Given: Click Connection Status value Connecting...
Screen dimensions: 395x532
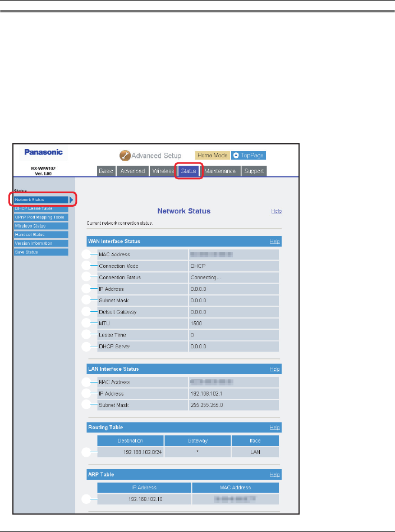Looking at the screenshot, I should point(205,278).
